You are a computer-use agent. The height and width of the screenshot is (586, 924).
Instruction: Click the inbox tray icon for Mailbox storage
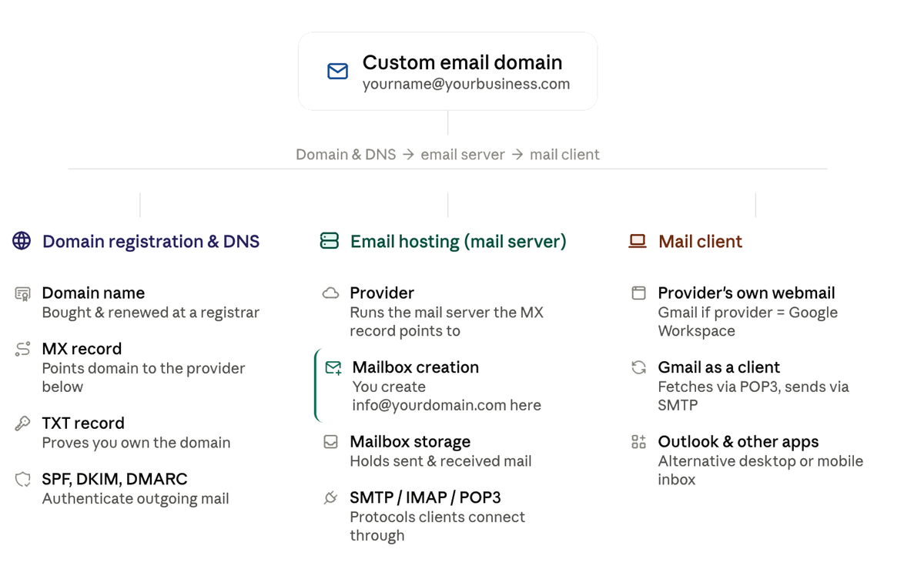331,442
